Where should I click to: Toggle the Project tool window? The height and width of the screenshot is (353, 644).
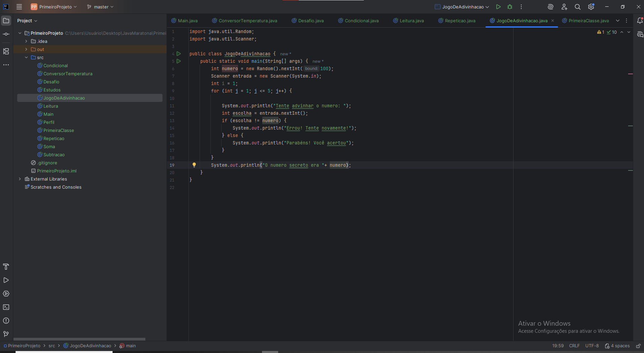click(x=6, y=21)
